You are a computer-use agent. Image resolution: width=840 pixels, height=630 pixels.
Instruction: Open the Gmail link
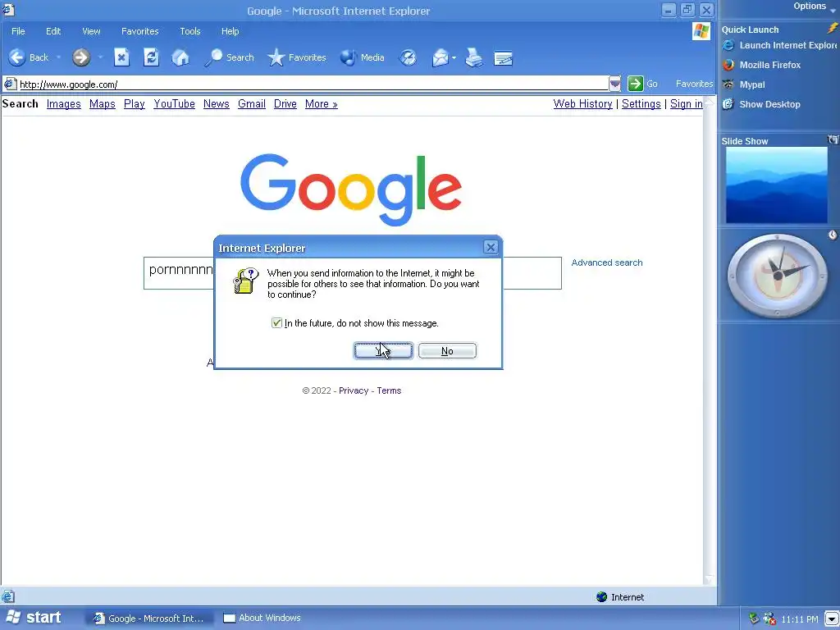(x=252, y=104)
